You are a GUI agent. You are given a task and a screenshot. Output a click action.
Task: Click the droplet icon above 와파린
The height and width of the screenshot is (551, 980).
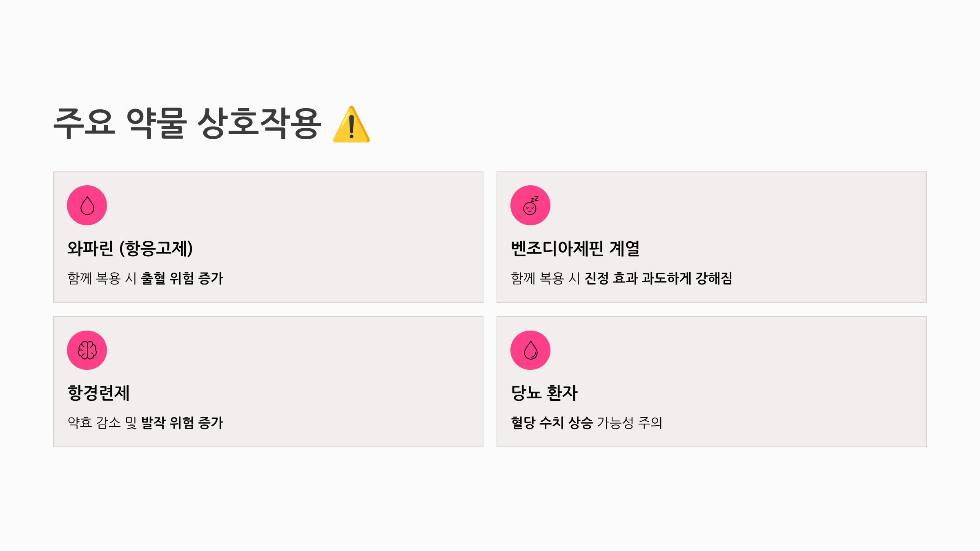87,205
